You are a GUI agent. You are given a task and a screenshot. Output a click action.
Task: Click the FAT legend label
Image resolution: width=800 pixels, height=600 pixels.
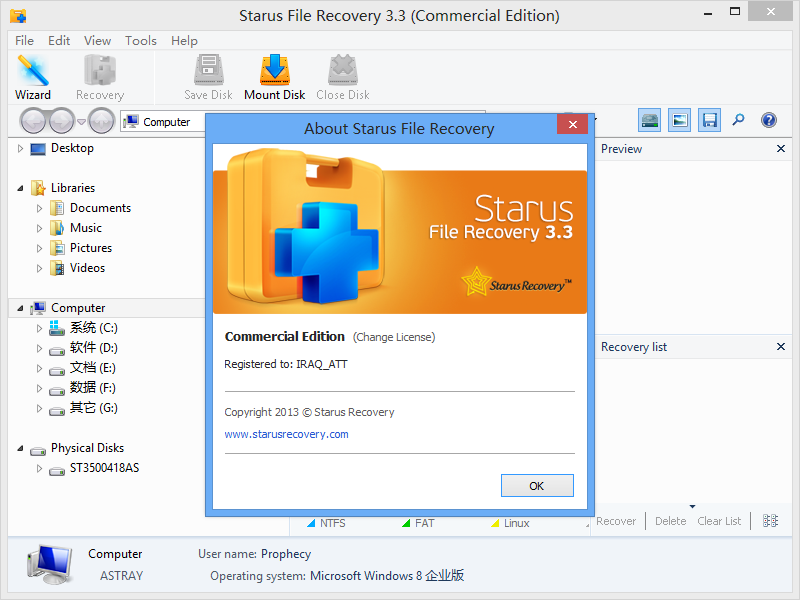click(x=424, y=523)
